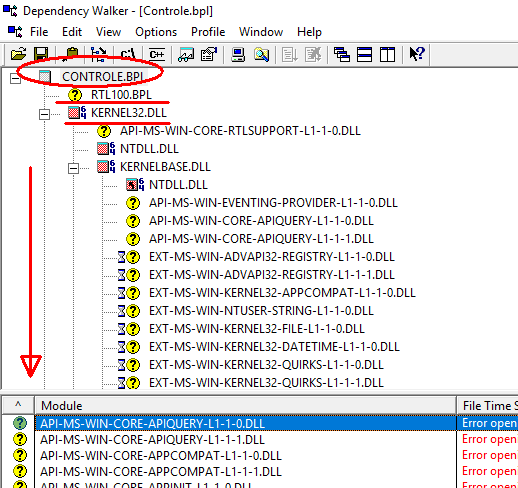The image size is (518, 488).
Task: Select API-MS-WIN-CORE-APIQUERY-L1-1-0.DLL in tree
Action: tap(261, 221)
